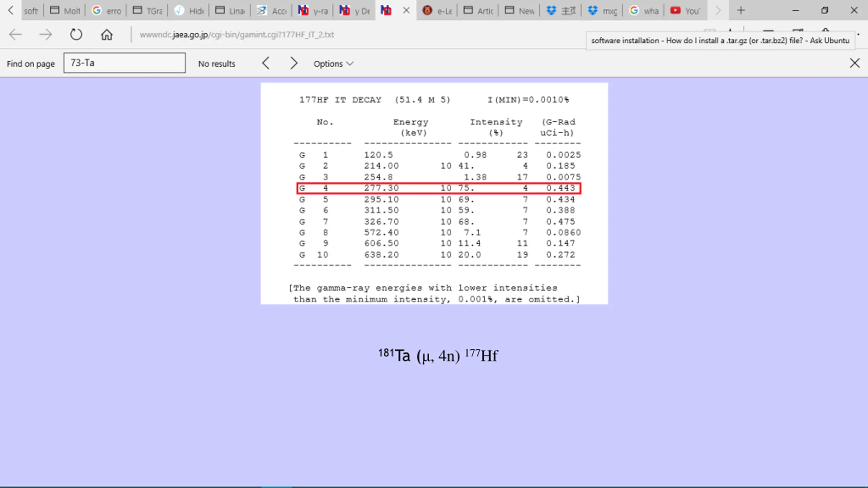The image size is (868, 488).
Task: Switch to the Dropbox '主页' tab
Action: (561, 11)
